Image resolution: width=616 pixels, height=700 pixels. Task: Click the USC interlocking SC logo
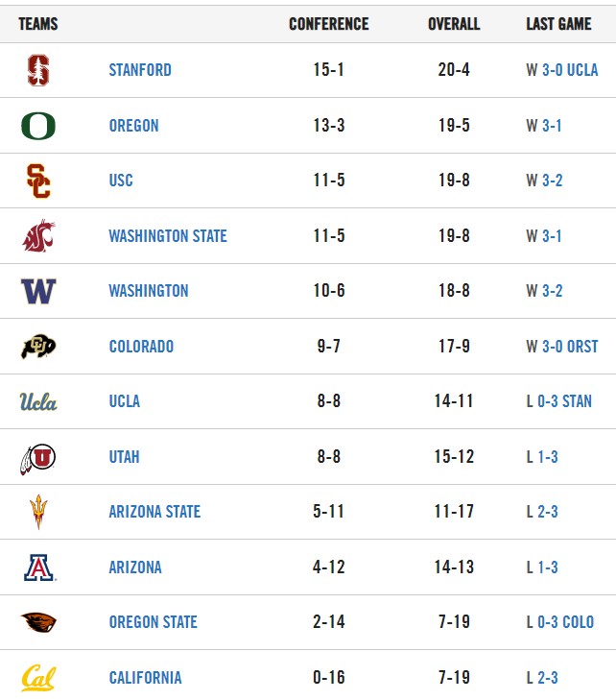(x=38, y=181)
